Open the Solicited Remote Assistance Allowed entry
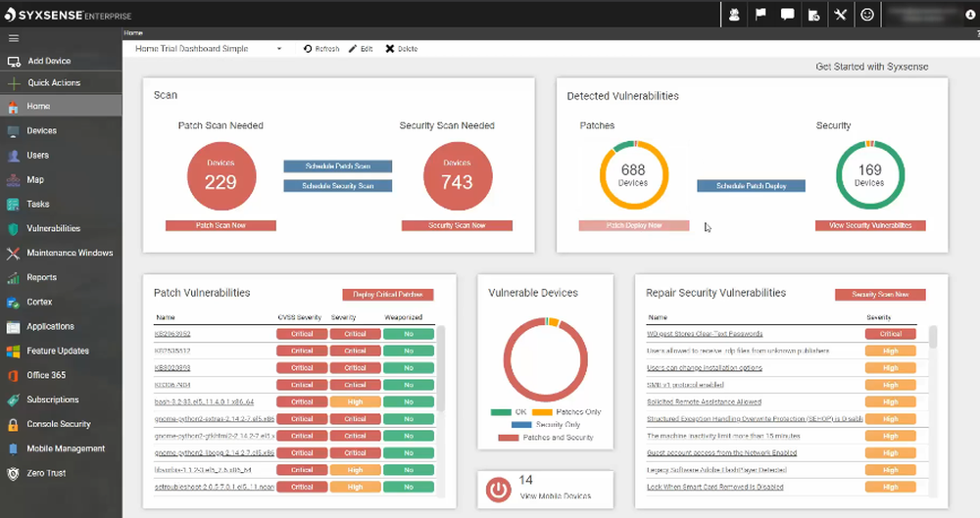 [704, 401]
